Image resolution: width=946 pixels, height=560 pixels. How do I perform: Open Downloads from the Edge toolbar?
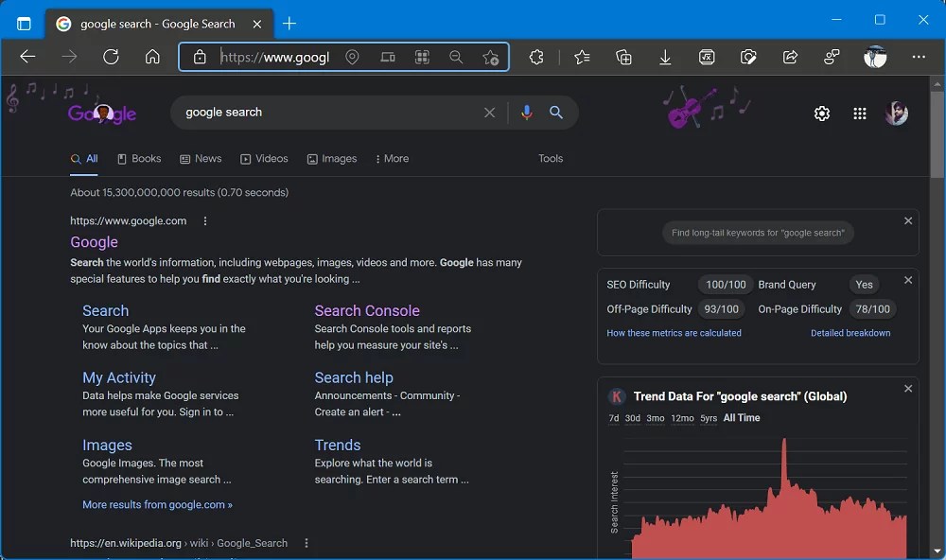tap(665, 57)
